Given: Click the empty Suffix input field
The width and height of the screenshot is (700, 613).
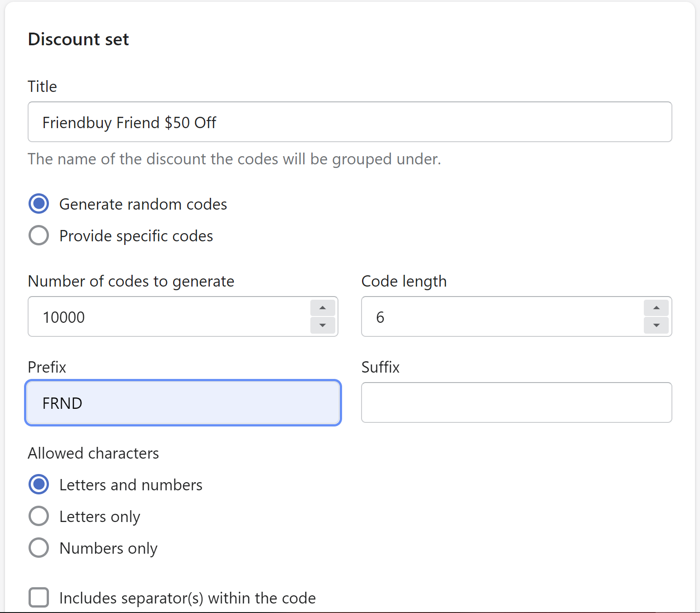Looking at the screenshot, I should 517,403.
